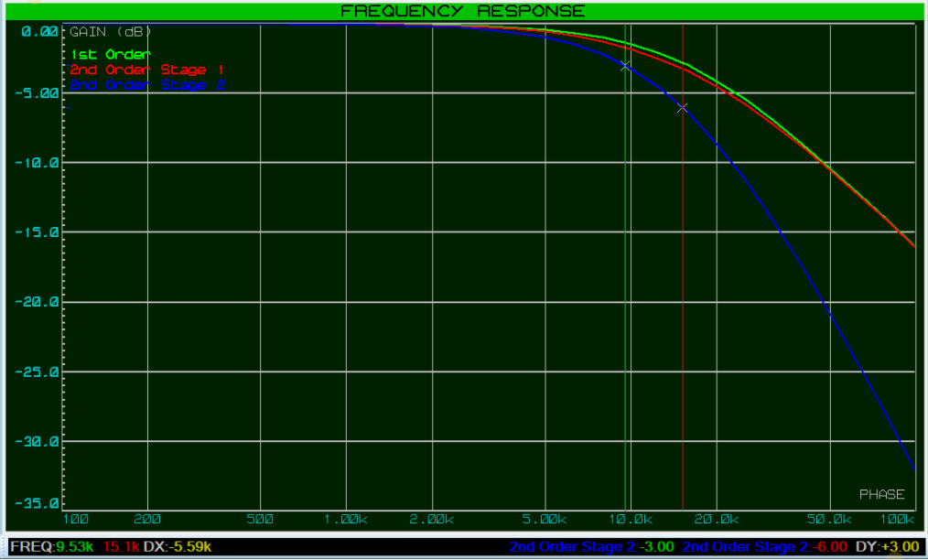The height and width of the screenshot is (560, 928).
Task: Select the 2nd Order Stage 1 legend label
Action: click(146, 70)
